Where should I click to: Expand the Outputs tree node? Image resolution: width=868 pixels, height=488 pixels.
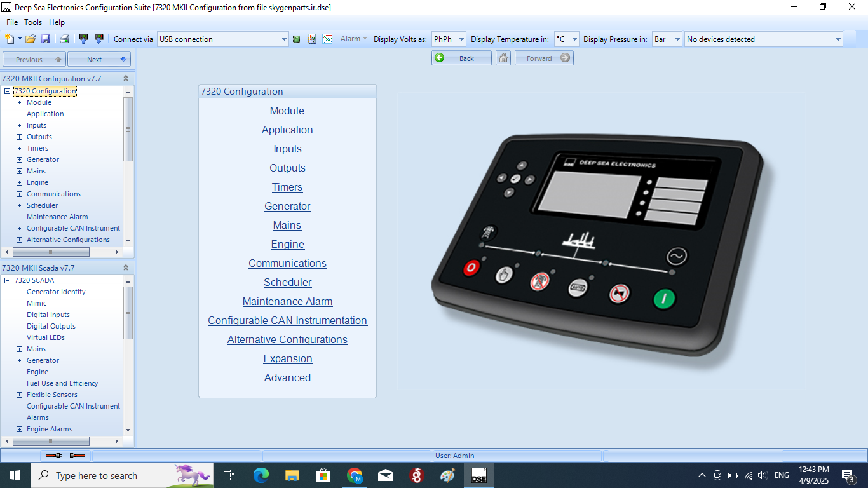click(19, 137)
